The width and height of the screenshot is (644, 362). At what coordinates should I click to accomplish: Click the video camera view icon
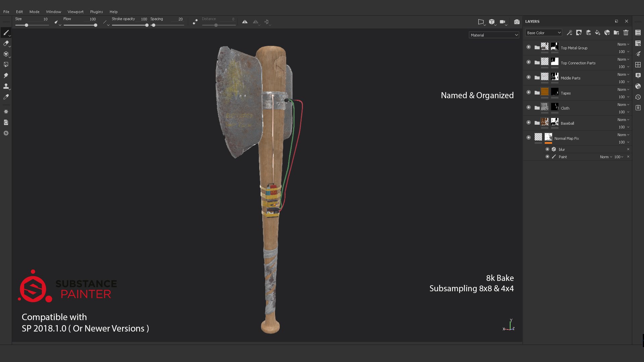click(502, 22)
